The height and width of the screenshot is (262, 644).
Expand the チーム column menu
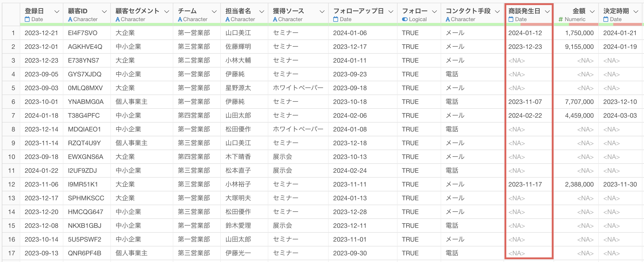[214, 11]
